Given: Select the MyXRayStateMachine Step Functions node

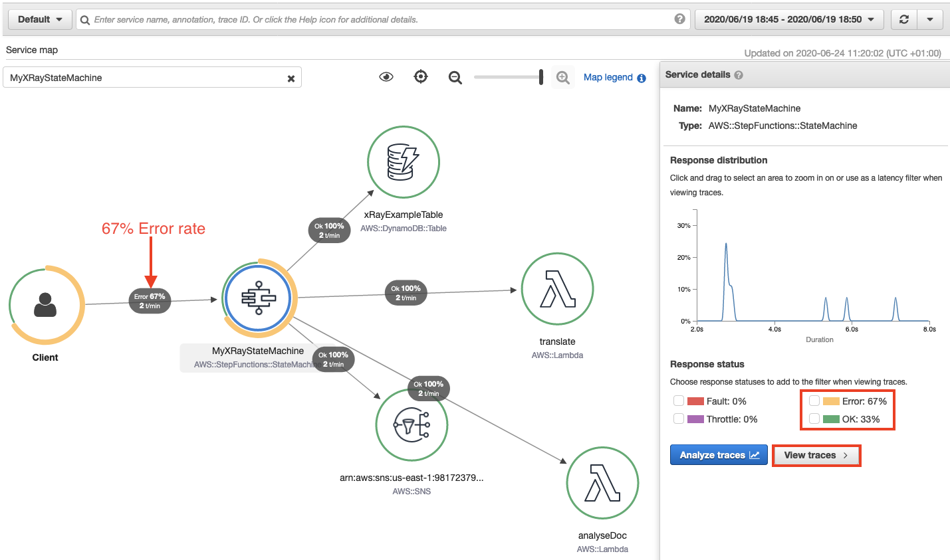Looking at the screenshot, I should (259, 298).
